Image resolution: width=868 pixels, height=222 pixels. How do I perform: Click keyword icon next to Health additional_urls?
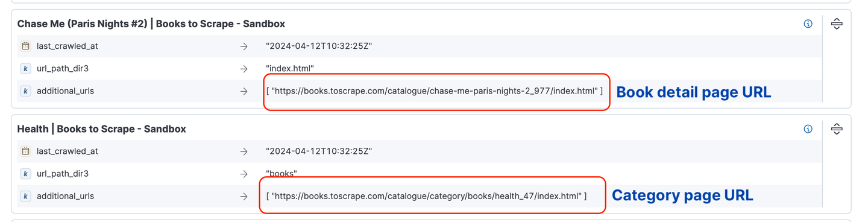coord(25,196)
